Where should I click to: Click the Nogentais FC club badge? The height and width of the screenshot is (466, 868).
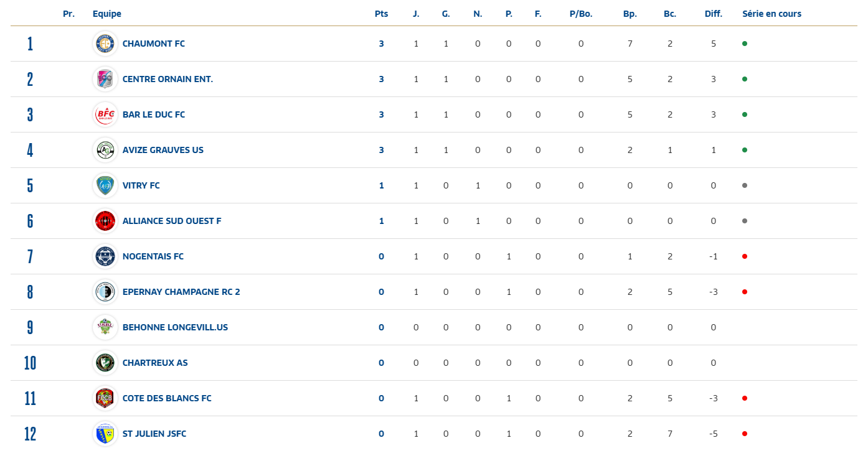[105, 256]
